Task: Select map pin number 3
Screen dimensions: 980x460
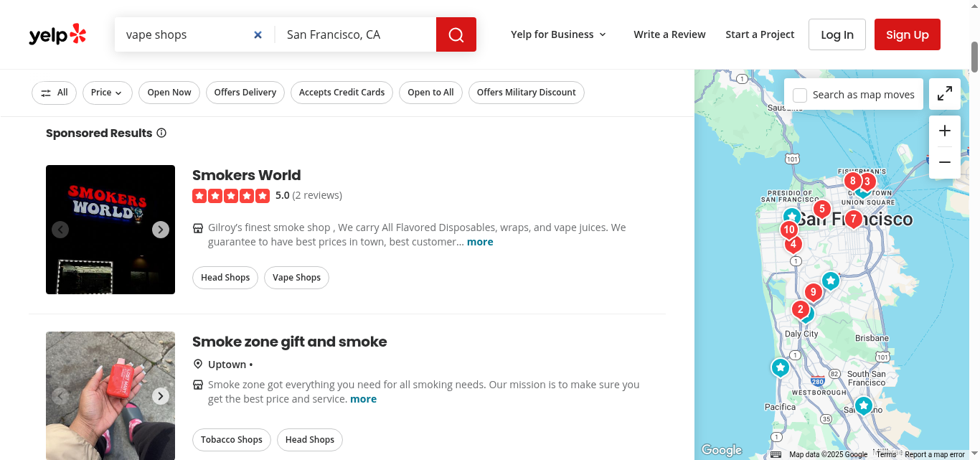Action: (x=867, y=182)
